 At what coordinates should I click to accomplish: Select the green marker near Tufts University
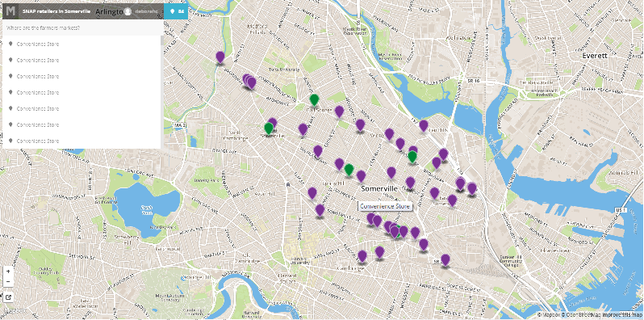pyautogui.click(x=314, y=100)
